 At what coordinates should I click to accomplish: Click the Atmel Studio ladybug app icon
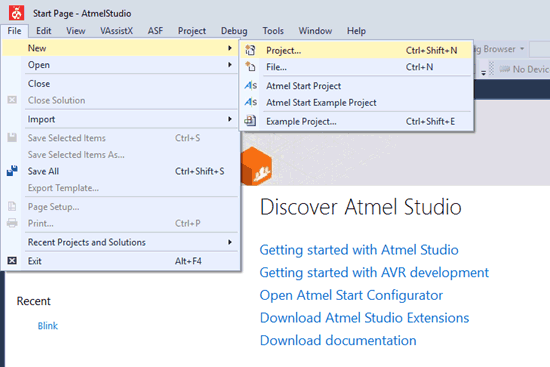coord(16,13)
